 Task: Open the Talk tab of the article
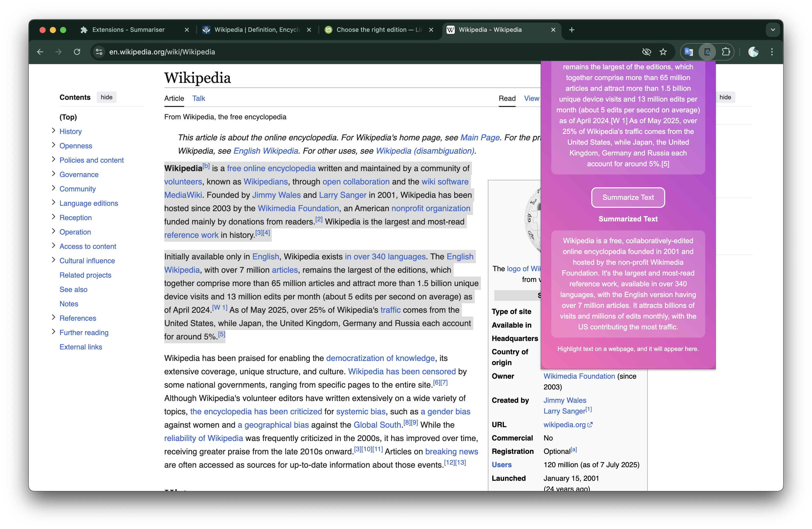[199, 98]
